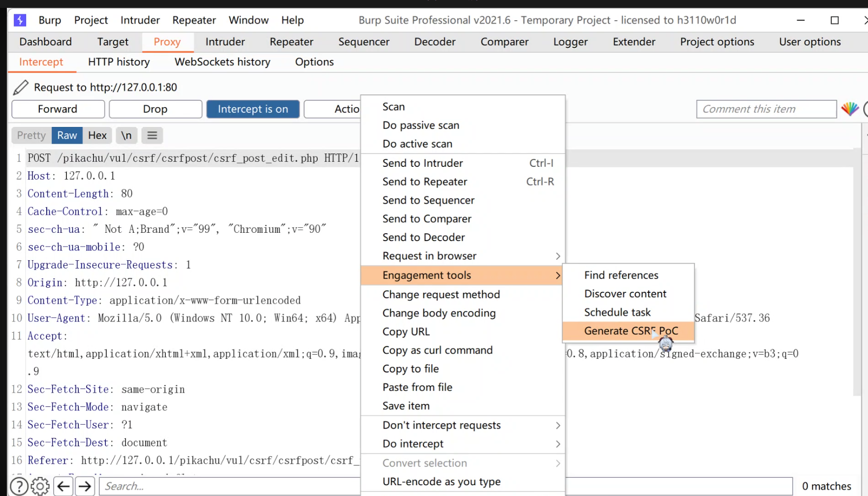Open the Burp menu
The width and height of the screenshot is (868, 496).
(x=50, y=20)
